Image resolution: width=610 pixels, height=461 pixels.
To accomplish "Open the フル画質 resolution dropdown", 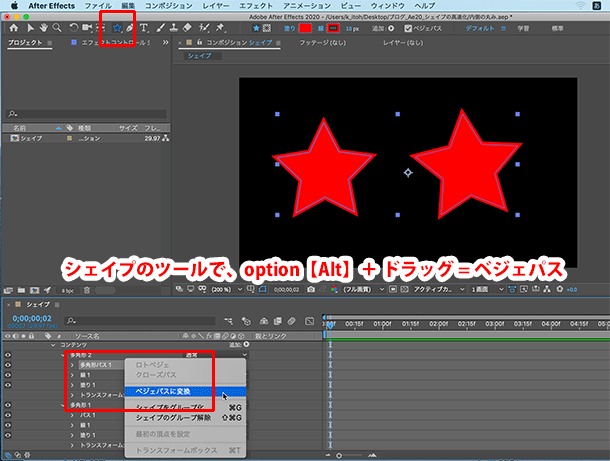I will pos(363,289).
